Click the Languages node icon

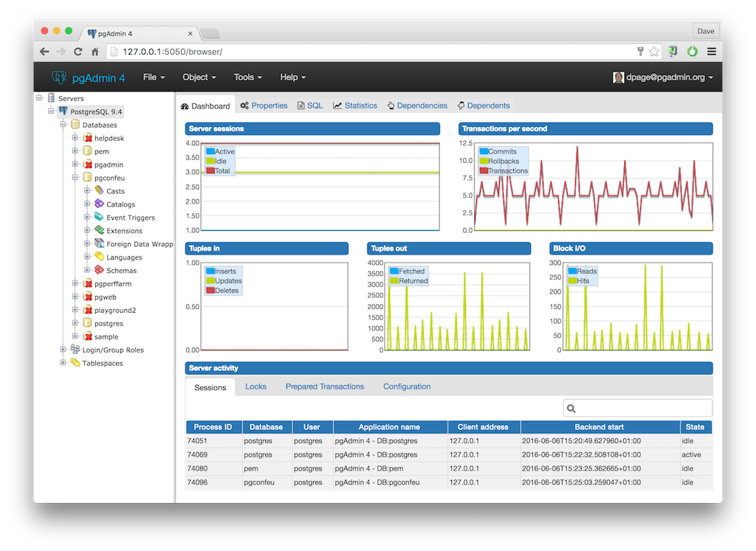click(100, 257)
